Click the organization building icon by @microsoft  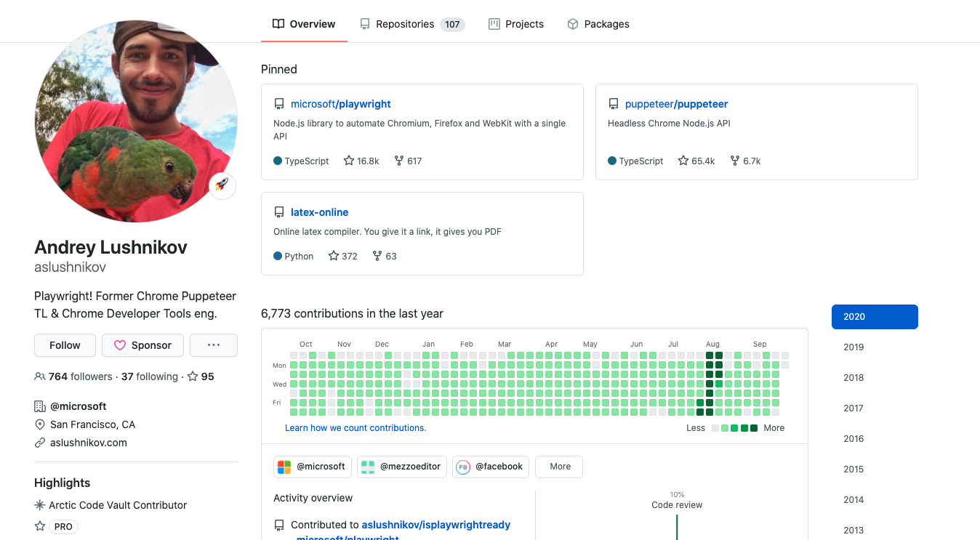[40, 406]
